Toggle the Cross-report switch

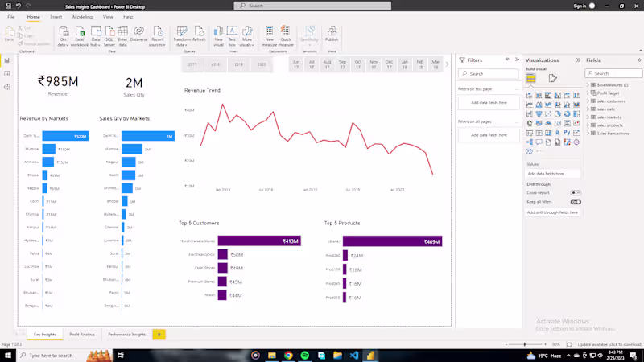[576, 192]
